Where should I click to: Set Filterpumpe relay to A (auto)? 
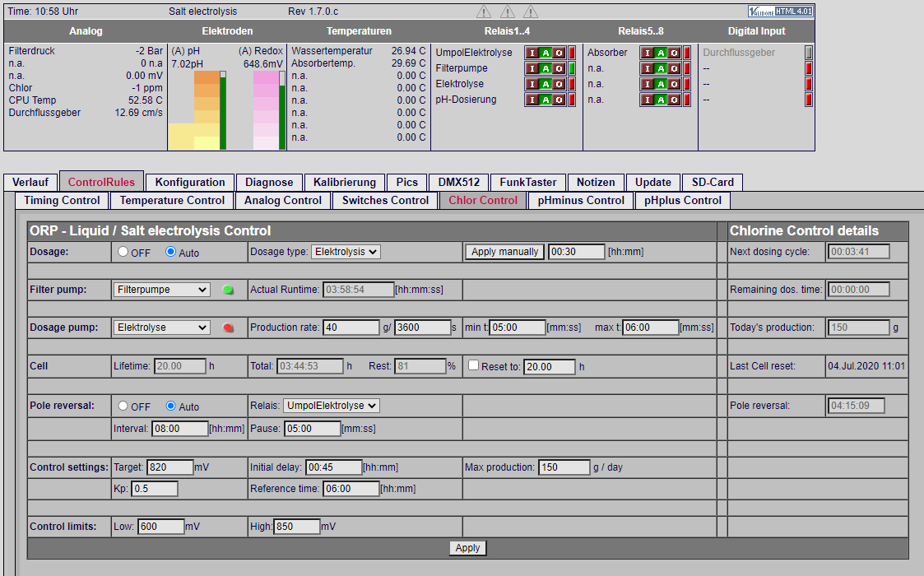[546, 68]
